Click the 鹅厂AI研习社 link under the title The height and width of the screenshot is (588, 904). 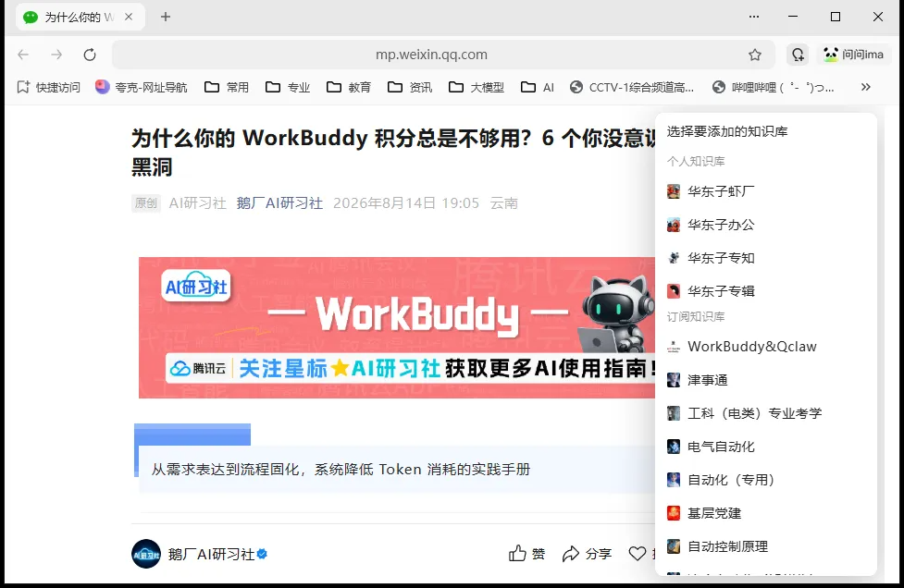[x=279, y=203]
